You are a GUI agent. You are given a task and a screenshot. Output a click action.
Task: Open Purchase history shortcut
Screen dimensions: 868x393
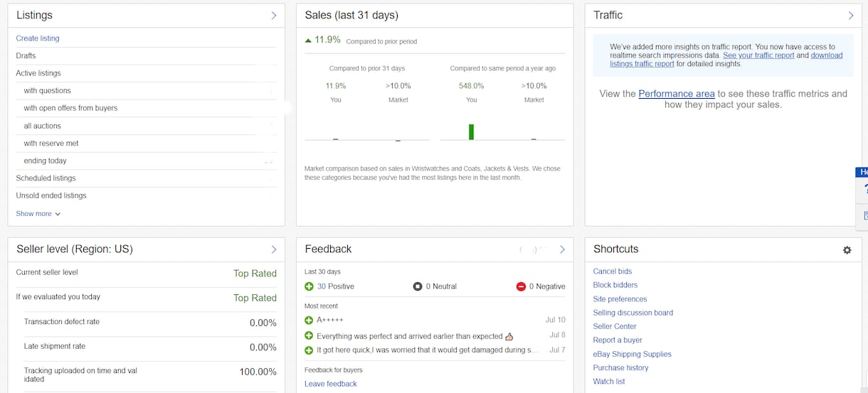coord(621,368)
